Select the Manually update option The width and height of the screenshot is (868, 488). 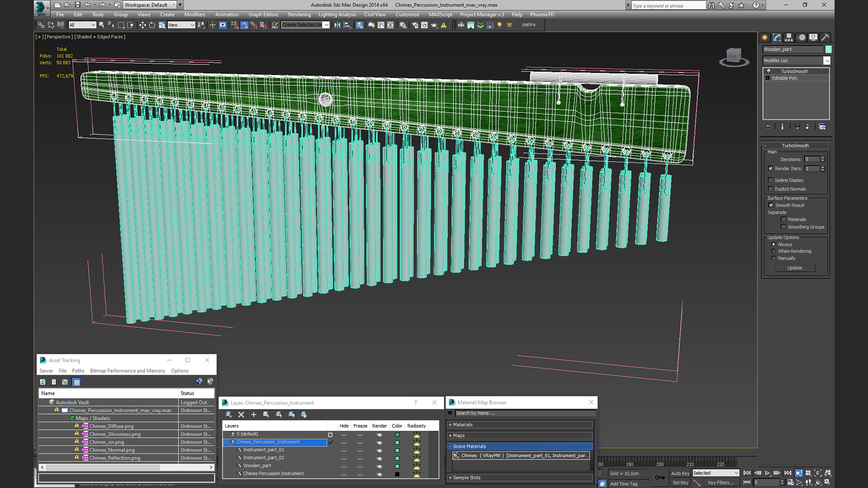pyautogui.click(x=773, y=258)
